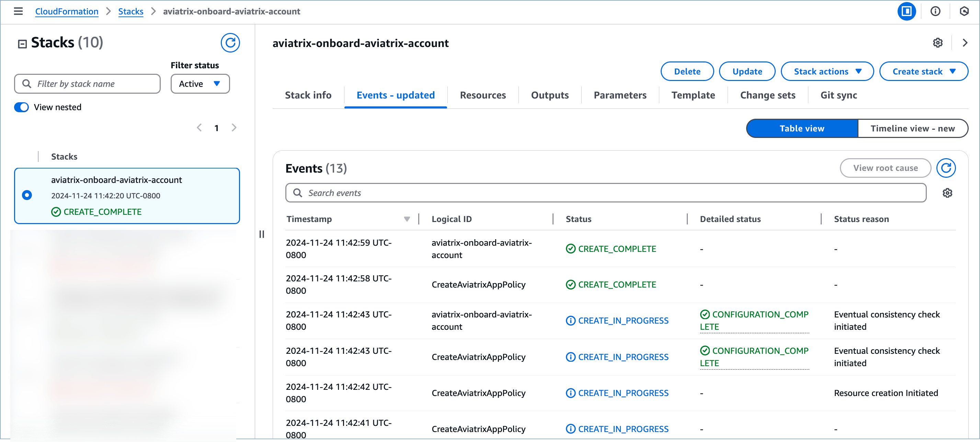The image size is (980, 442).
Task: View the Change sets tab
Action: 768,95
